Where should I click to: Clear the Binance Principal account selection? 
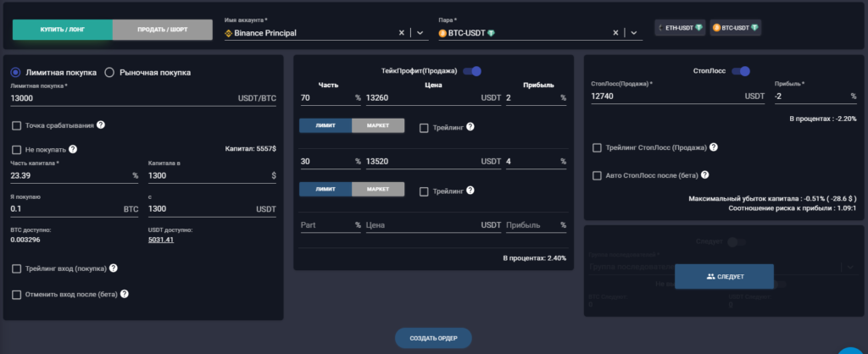402,33
